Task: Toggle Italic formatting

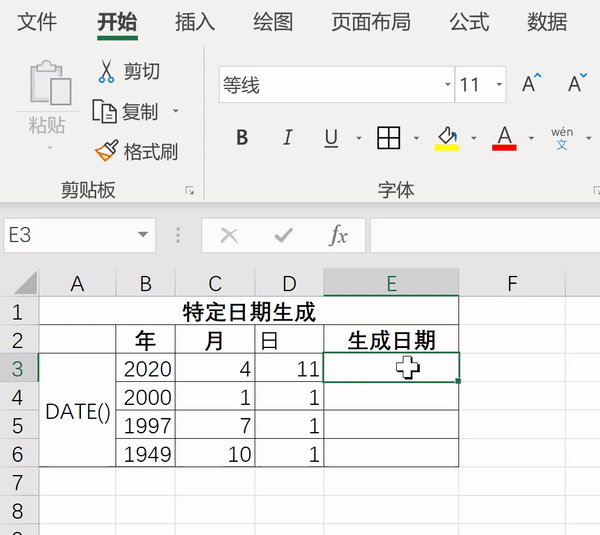Action: tap(287, 137)
